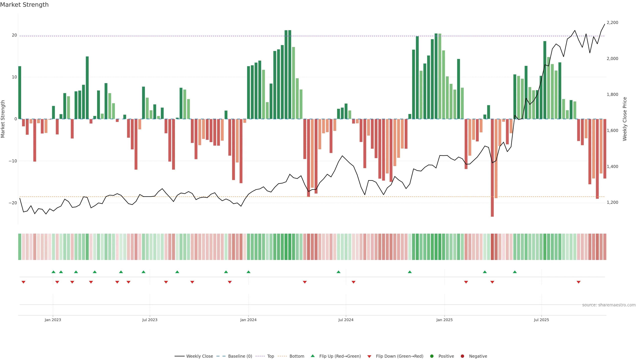The image size is (644, 362).
Task: Click the flip-up marker just before Jul 2024
Action: coord(338,272)
